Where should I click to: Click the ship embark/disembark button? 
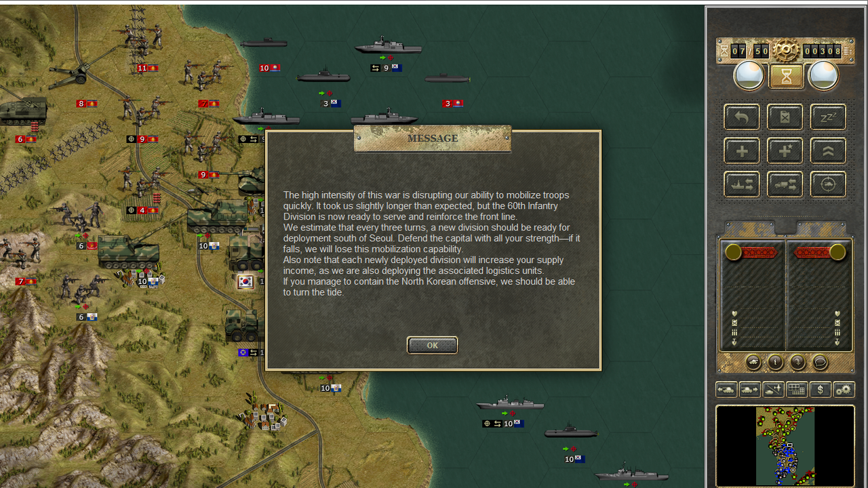tap(741, 184)
